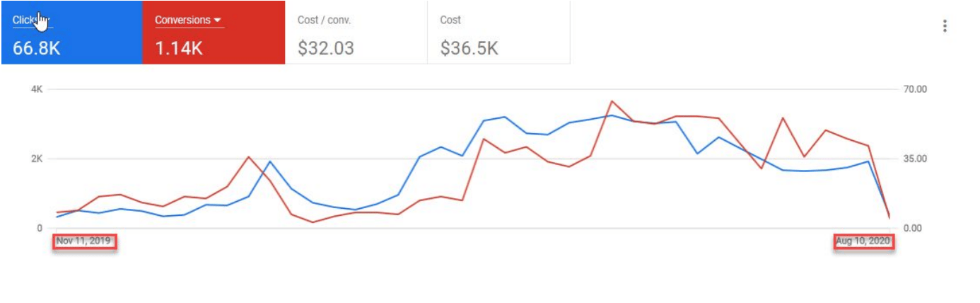Click the Aug 10, 2020 end date label
980x303 pixels.
point(864,241)
